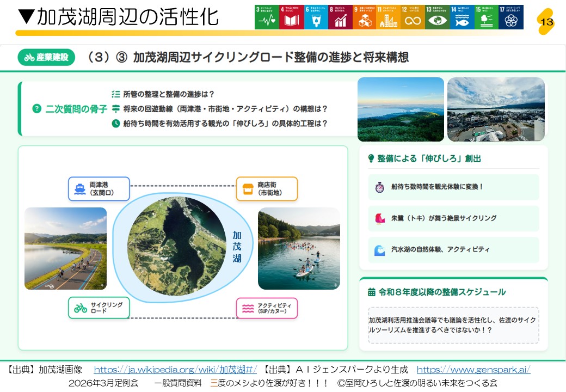Open the Wikipedia 加茂湖 link
This screenshot has width=566, height=392.
pyautogui.click(x=175, y=370)
